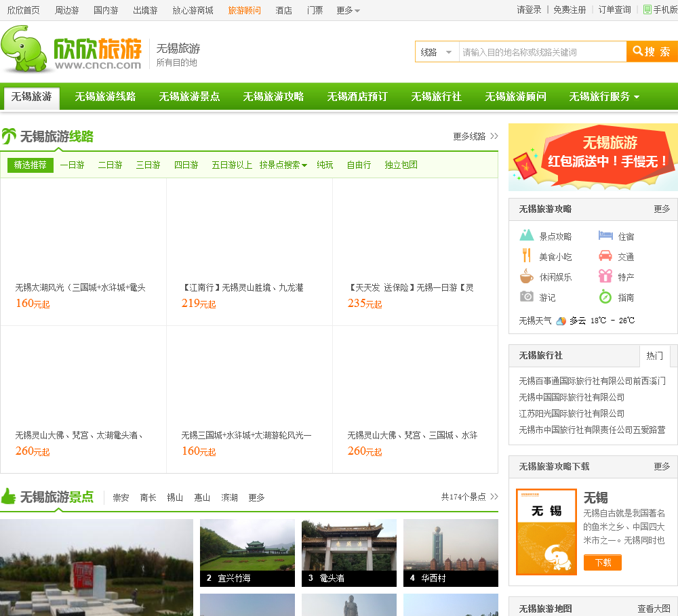Open 无锡太湖风光 160元 route
This screenshot has width=678, height=616.
[80, 287]
